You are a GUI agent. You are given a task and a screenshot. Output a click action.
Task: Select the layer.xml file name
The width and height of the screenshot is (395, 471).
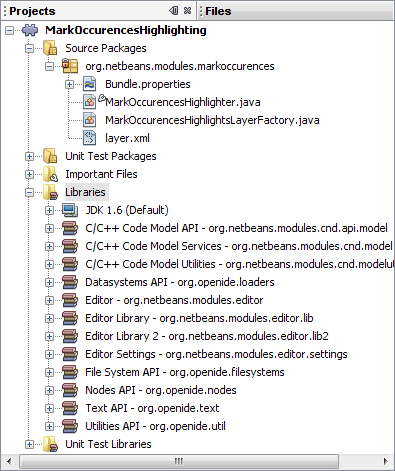[x=127, y=138]
